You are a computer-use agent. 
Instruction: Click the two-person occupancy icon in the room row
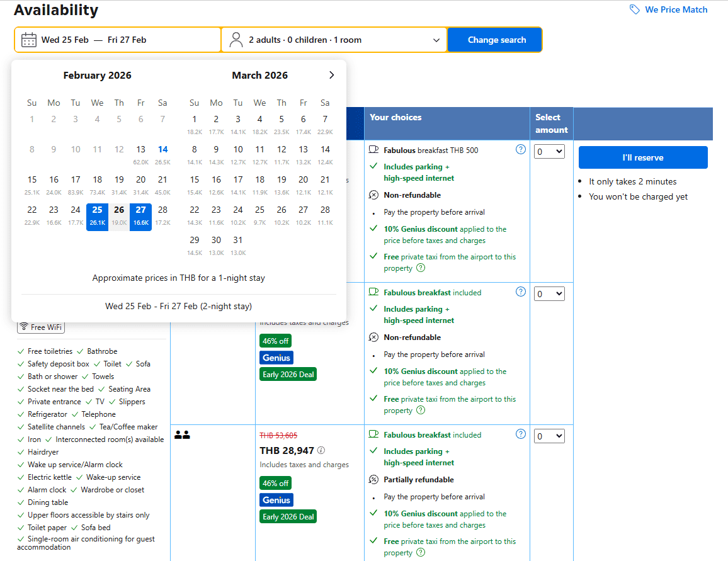[x=183, y=435]
